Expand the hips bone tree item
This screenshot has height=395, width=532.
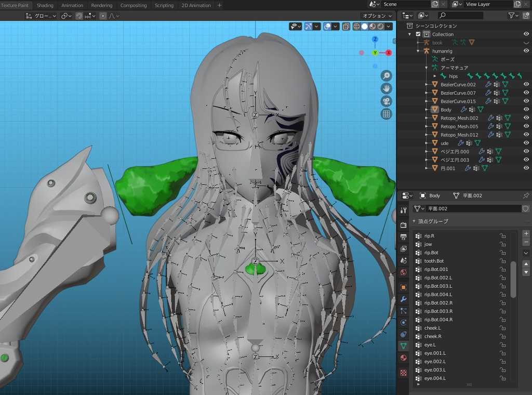click(x=435, y=76)
